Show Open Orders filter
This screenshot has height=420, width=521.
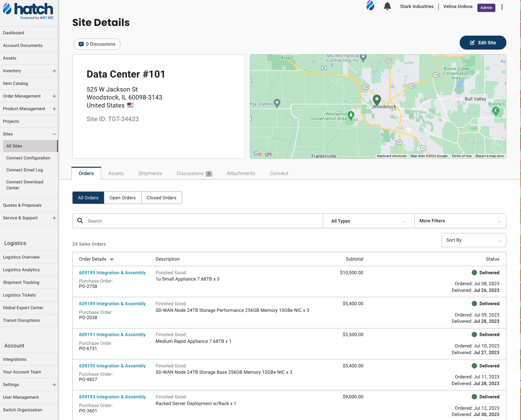(123, 198)
